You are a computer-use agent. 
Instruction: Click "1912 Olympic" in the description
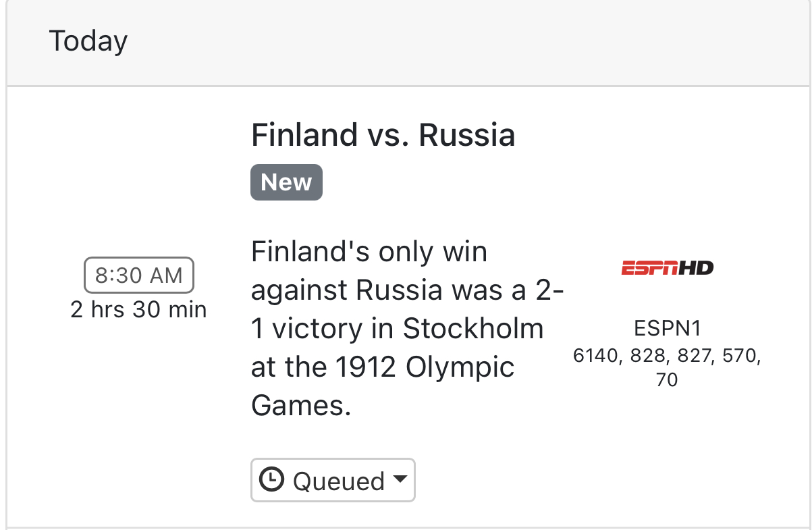(x=422, y=368)
